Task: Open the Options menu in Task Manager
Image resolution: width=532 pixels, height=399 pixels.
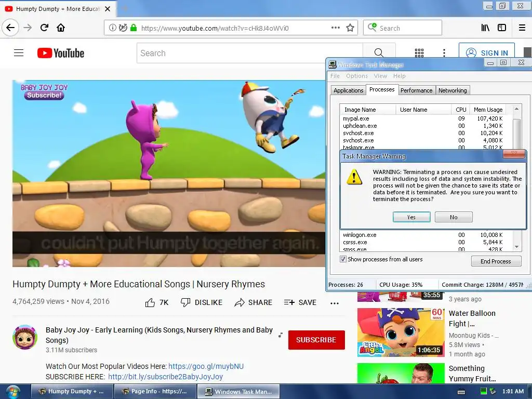Action: tap(357, 76)
